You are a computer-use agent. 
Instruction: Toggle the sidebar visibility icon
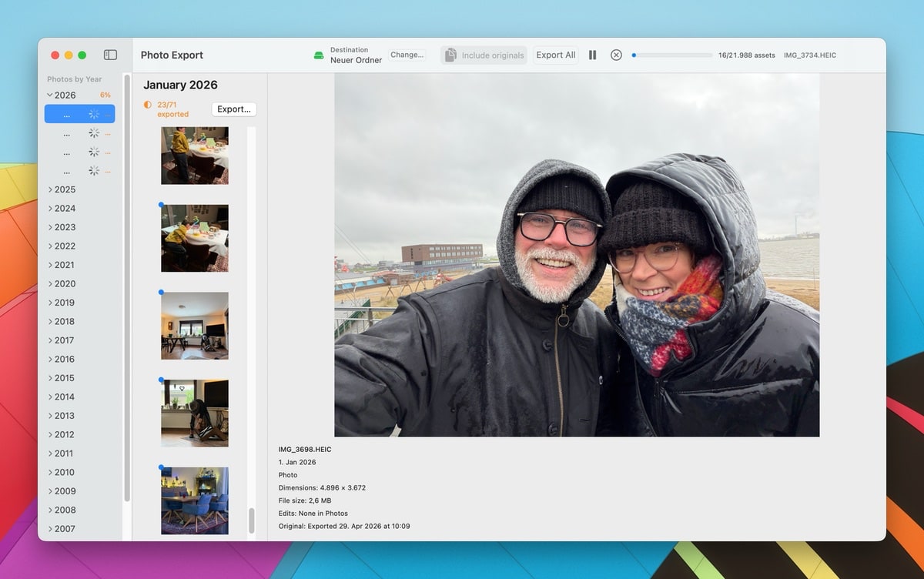(x=110, y=55)
